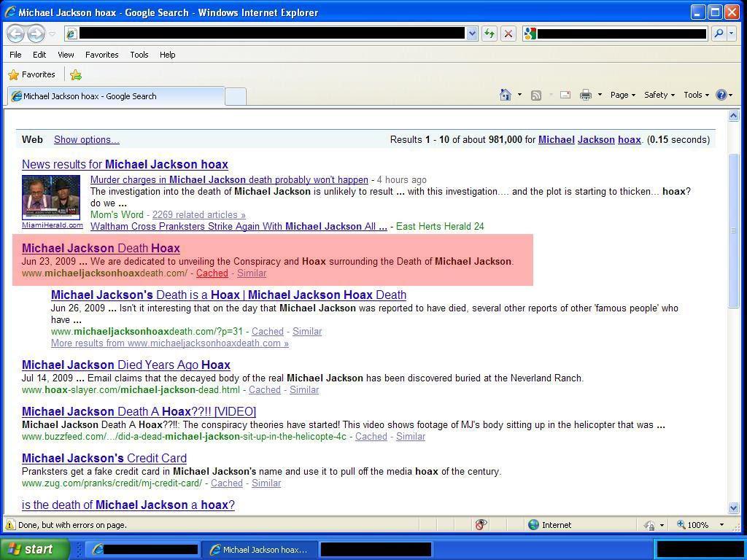Viewport: 747px width, 560px height.
Task: Open the Help menu
Action: pyautogui.click(x=167, y=55)
